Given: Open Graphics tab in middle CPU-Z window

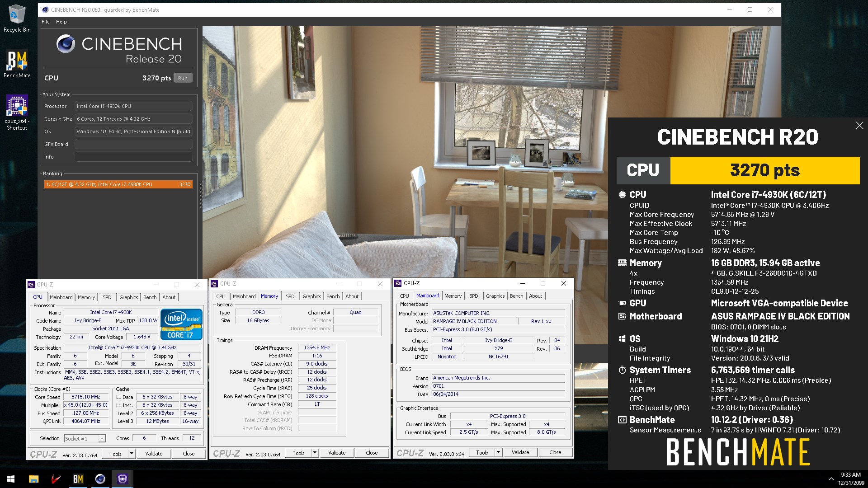Looking at the screenshot, I should [x=312, y=296].
